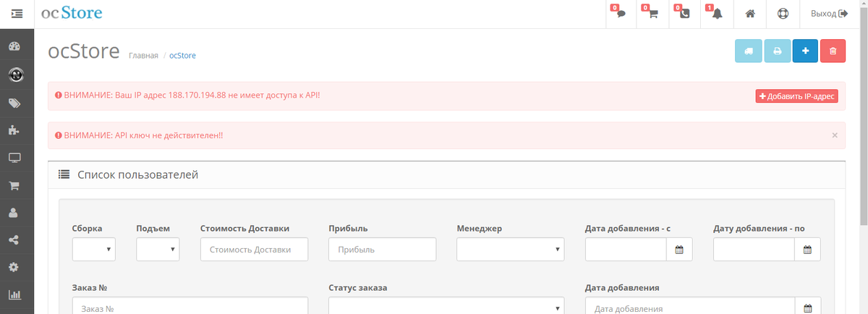
Task: Click the Дата добавления input field
Action: point(690,306)
